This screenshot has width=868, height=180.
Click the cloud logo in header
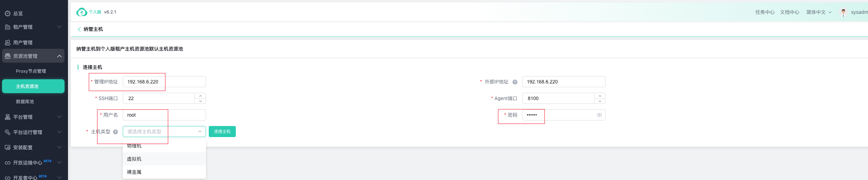82,12
